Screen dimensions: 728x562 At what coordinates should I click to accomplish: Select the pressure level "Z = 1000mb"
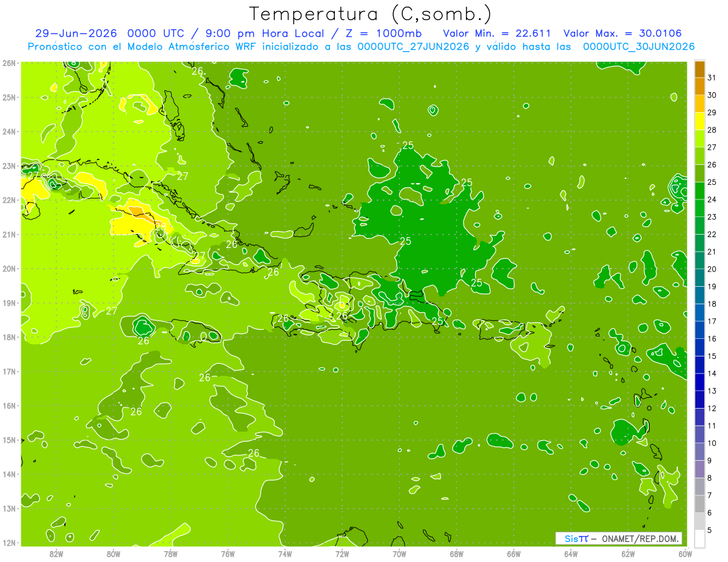click(x=383, y=33)
